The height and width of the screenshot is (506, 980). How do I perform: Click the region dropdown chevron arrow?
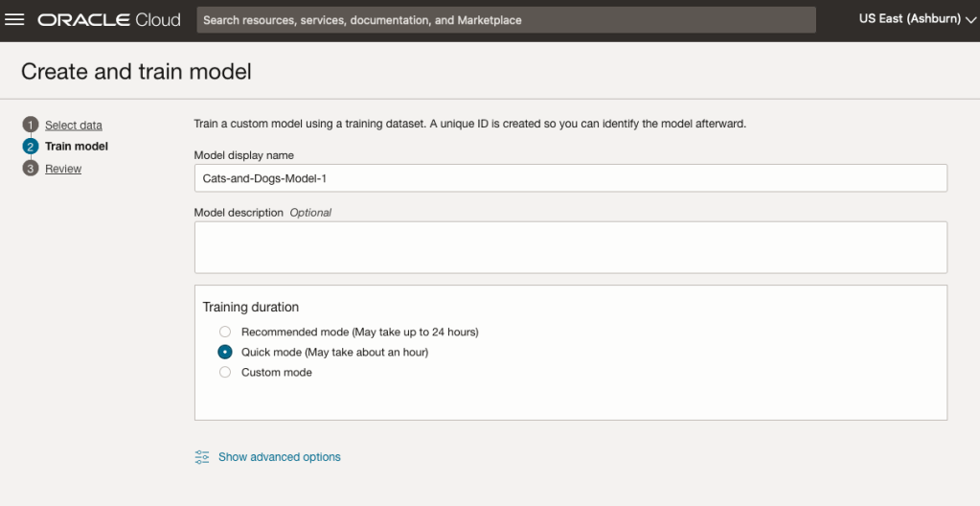coord(970,20)
